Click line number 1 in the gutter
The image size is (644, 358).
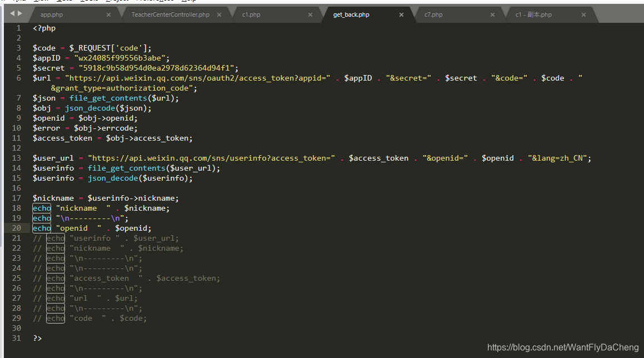click(18, 28)
